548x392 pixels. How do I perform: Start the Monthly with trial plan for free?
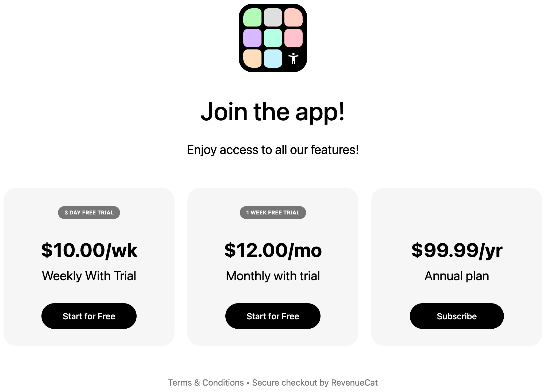pos(273,316)
